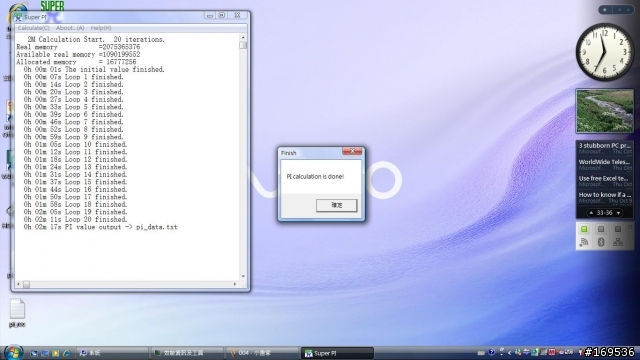Click 'Real memory =2075365376' line

coord(78,47)
